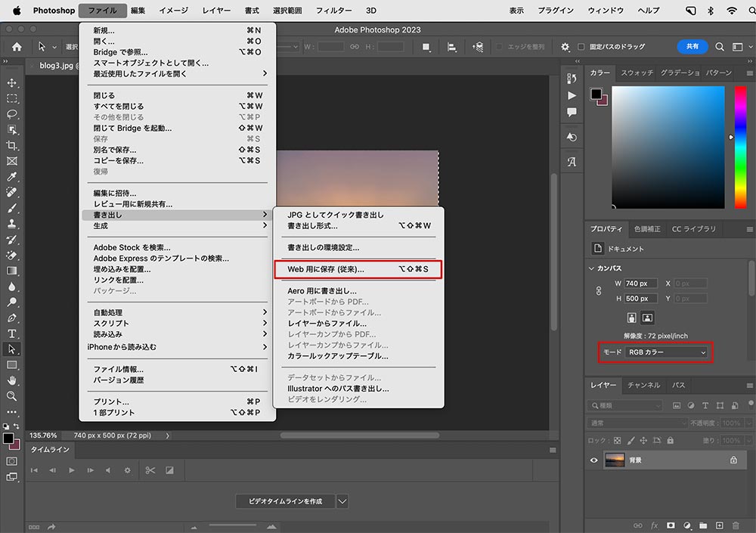Open the History panel icon

point(571,136)
